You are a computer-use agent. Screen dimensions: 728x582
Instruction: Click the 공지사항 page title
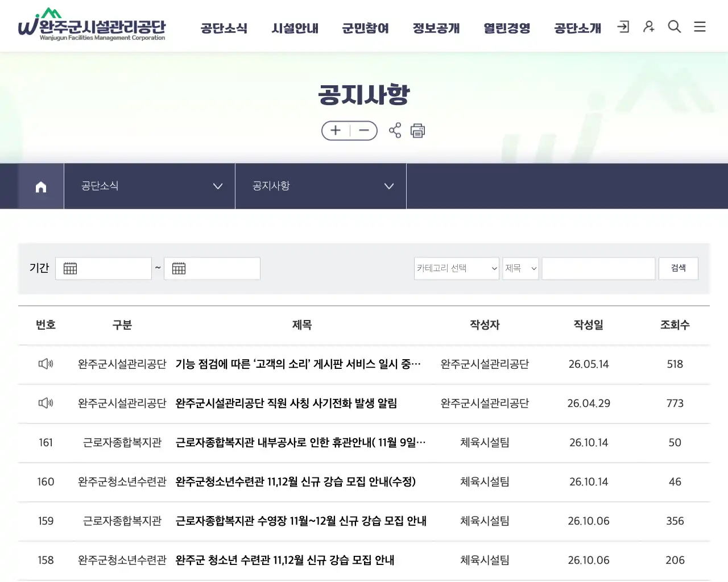click(x=364, y=94)
